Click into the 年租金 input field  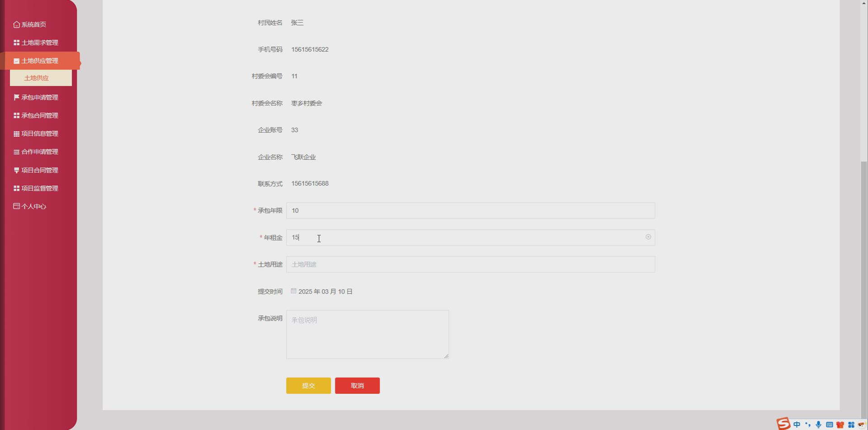click(x=471, y=238)
